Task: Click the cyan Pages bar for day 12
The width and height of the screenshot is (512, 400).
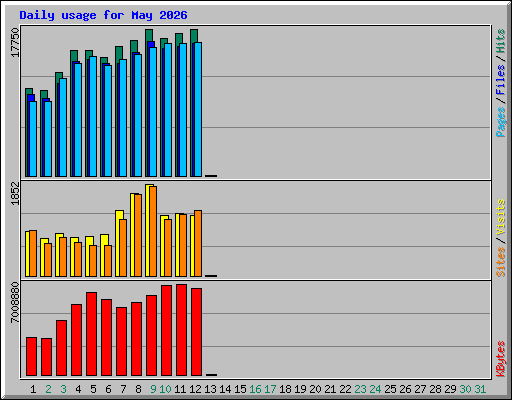Action: point(198,109)
